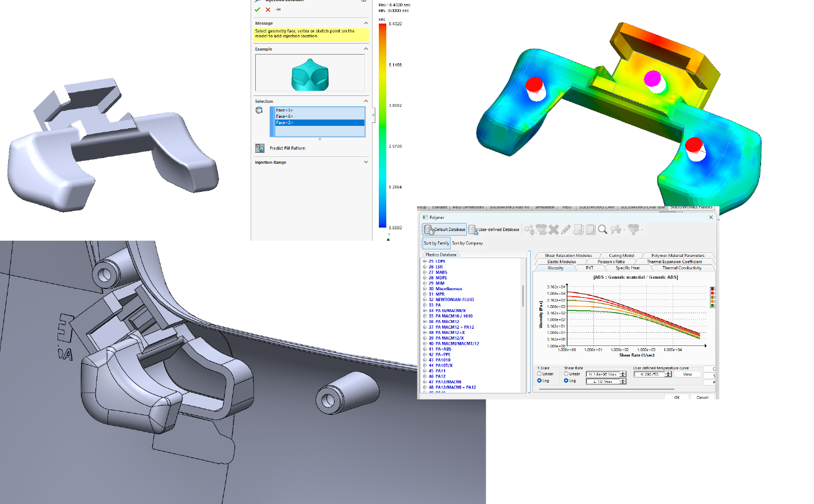Screen dimensions: 814x504
Task: Click OK in Polymer dialog
Action: click(x=677, y=397)
